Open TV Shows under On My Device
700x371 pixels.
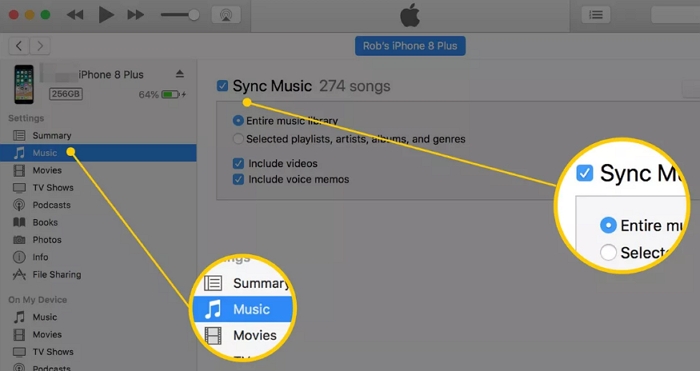98,352
